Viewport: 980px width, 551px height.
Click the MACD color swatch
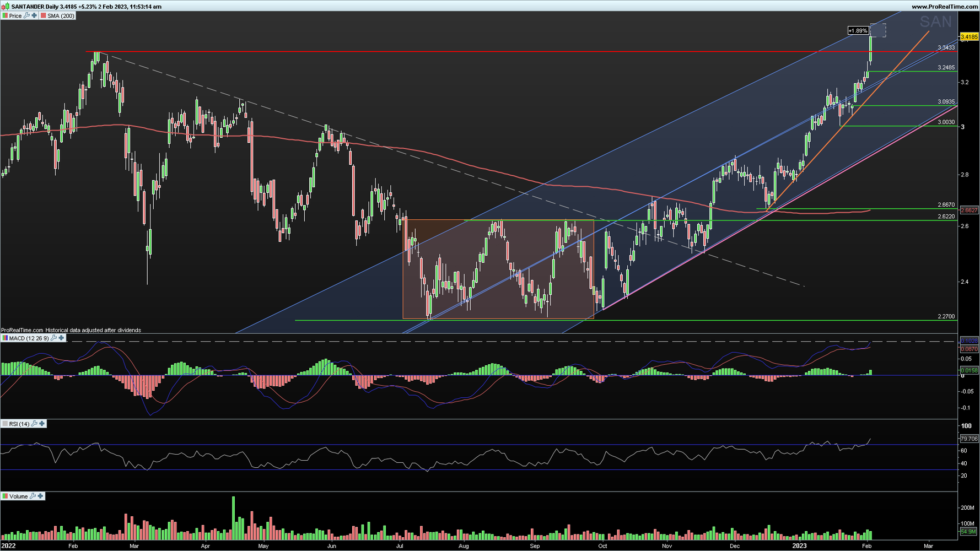[x=5, y=338]
